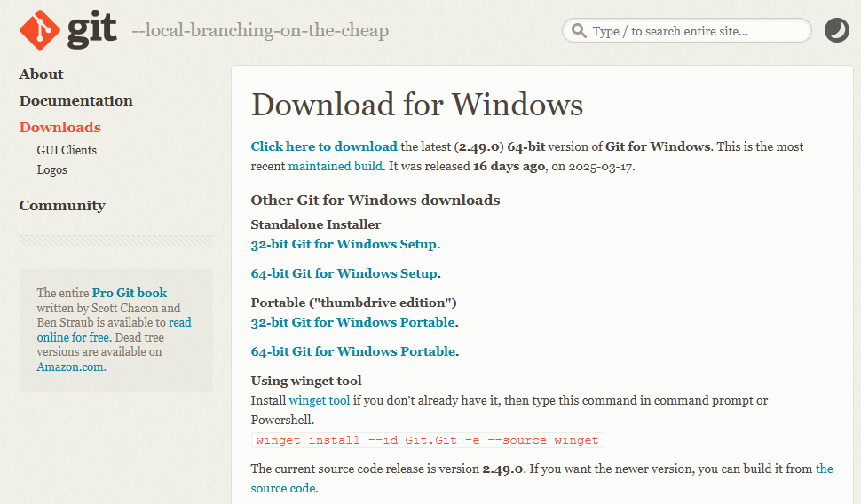Viewport: 861px width, 504px height.
Task: Focus the site search input field
Action: 686,30
